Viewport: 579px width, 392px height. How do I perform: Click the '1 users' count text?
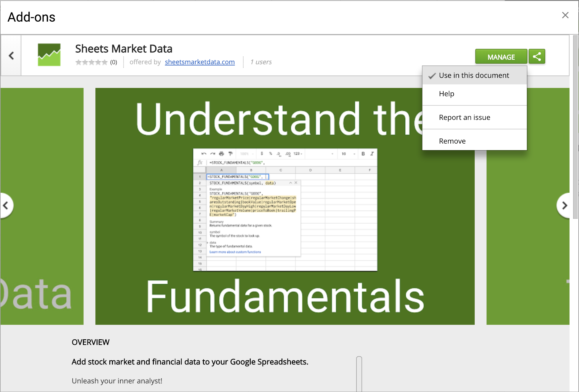pos(261,62)
